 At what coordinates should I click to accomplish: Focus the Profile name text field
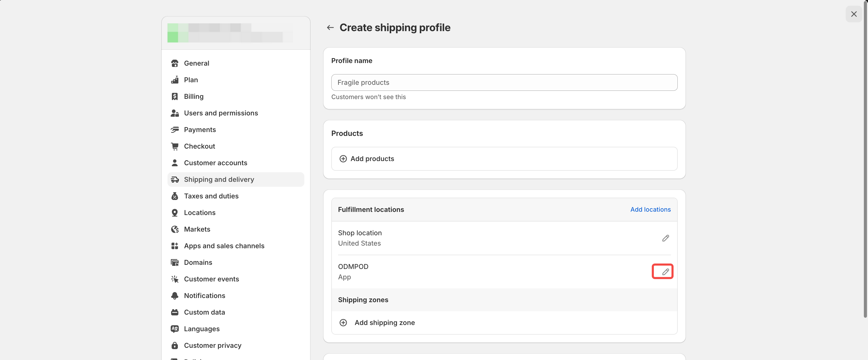[504, 82]
